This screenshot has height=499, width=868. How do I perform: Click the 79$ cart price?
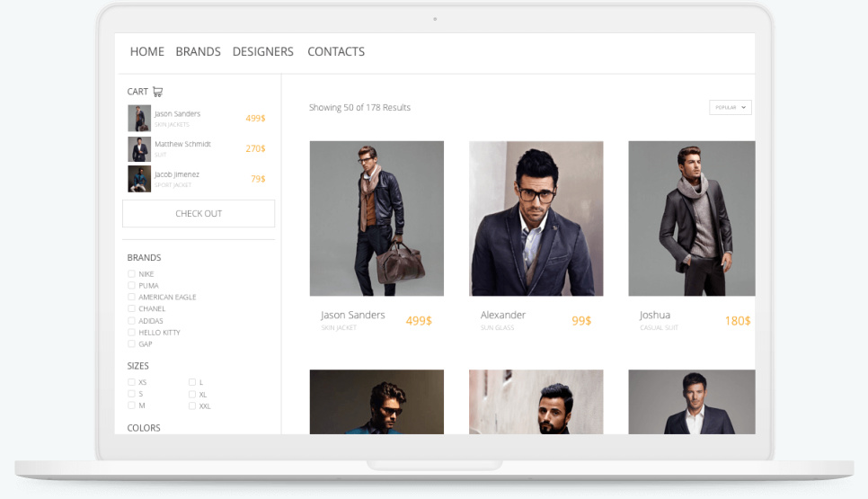pos(258,179)
